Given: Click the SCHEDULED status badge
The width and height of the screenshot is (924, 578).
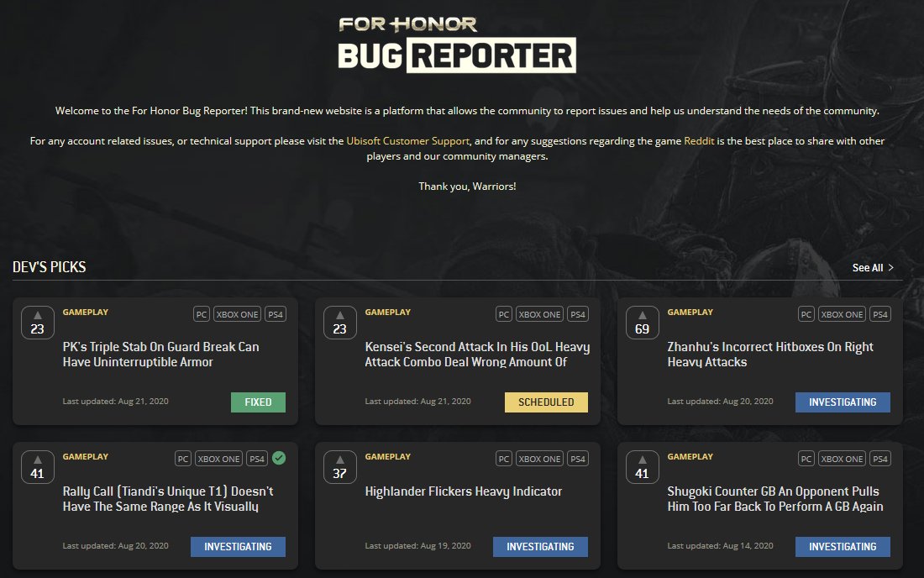Looking at the screenshot, I should pos(546,402).
